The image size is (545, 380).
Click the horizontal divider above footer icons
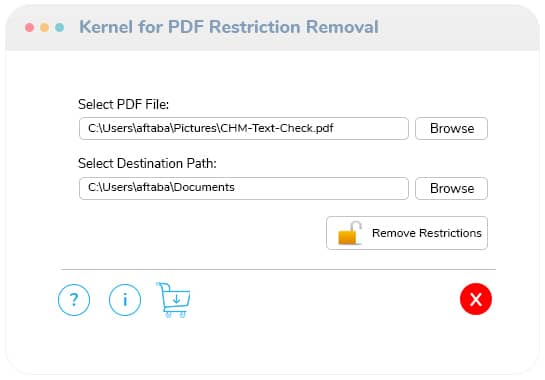click(278, 269)
